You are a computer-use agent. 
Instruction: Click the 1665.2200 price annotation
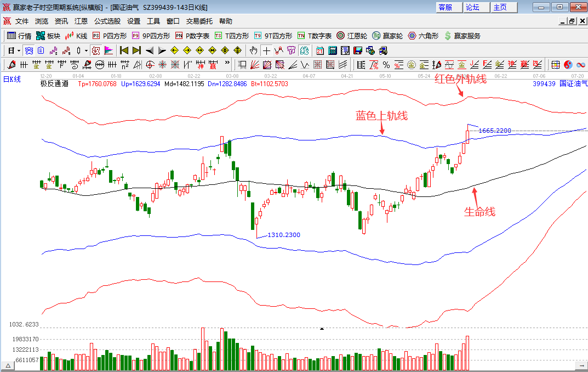pos(495,131)
